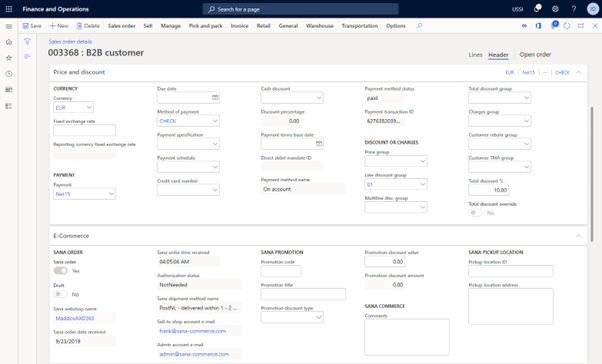This screenshot has width=602, height=364.
Task: Open the Promotion discount type dropdown
Action: [x=319, y=317]
